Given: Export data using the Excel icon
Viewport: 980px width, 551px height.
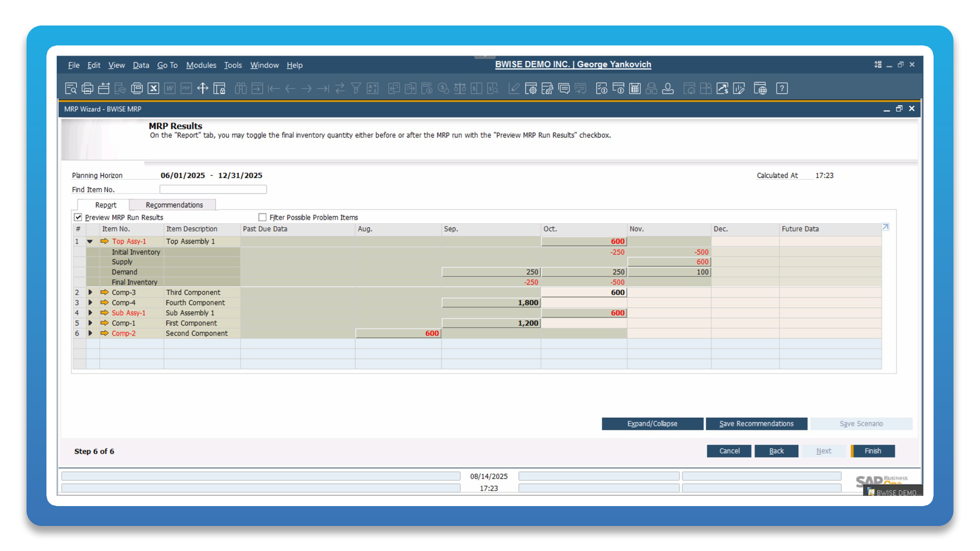Looking at the screenshot, I should coord(153,88).
